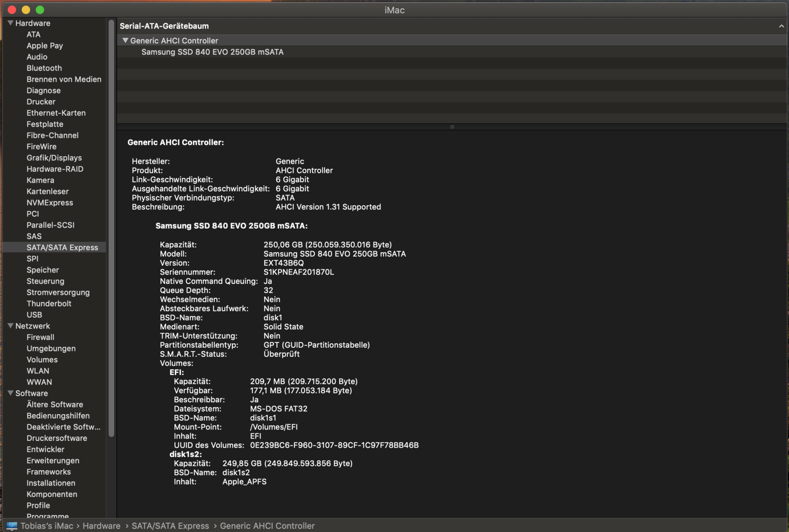The image size is (789, 532).
Task: Open SPI hardware entry
Action: pos(33,259)
